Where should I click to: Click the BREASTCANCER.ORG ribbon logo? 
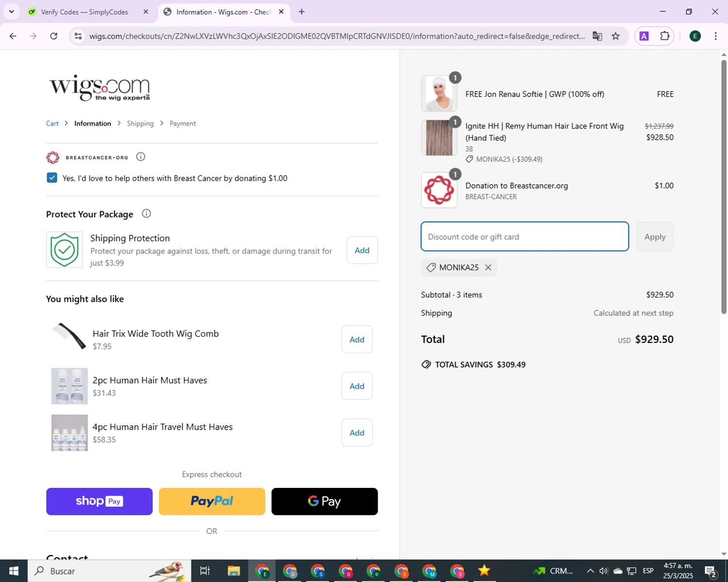pos(53,157)
